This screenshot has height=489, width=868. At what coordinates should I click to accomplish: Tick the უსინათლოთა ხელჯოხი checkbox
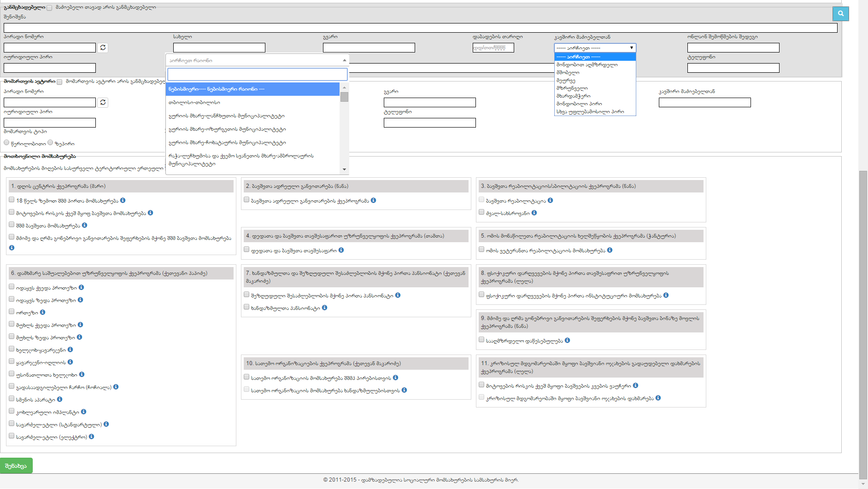tap(12, 374)
